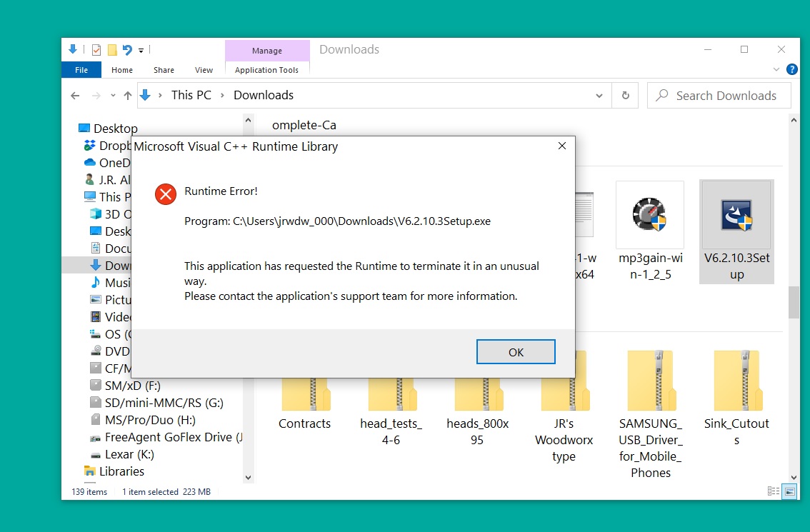
Task: Switch to the Application Tools tab
Action: [266, 70]
